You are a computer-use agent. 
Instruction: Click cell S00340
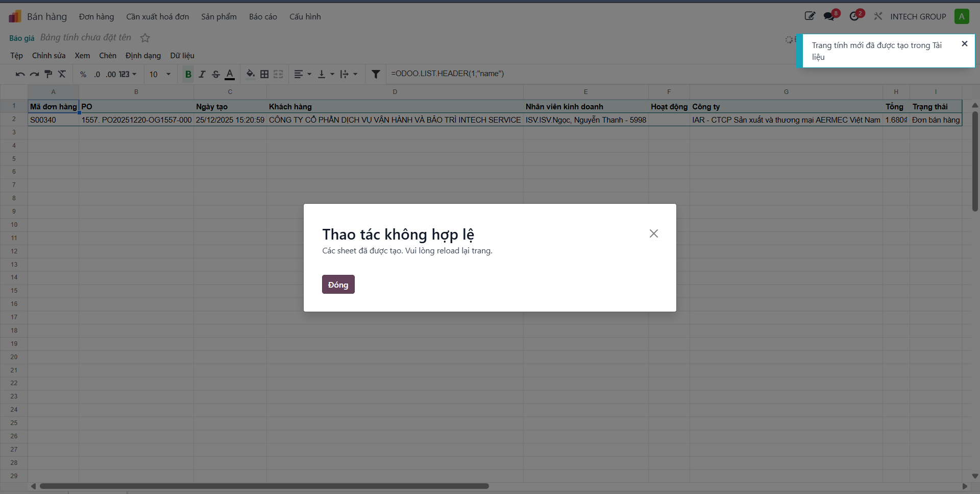54,120
